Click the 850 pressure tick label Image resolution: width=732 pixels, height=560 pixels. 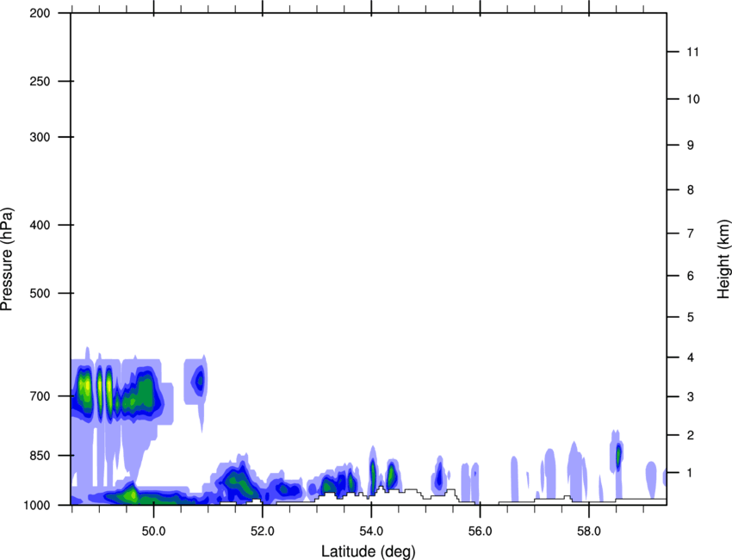click(x=40, y=456)
